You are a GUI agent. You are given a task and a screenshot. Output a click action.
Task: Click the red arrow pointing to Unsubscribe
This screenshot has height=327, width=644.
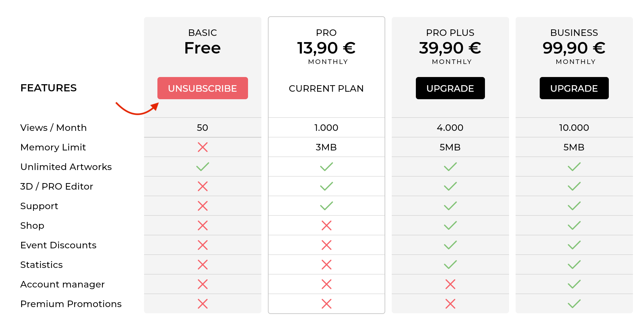click(x=137, y=109)
